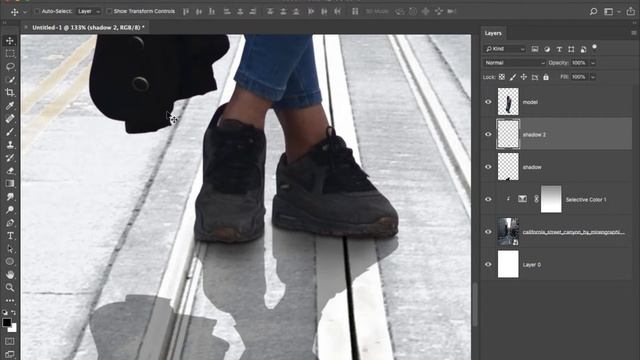
Task: Click the background color swatch
Action: click(13, 328)
